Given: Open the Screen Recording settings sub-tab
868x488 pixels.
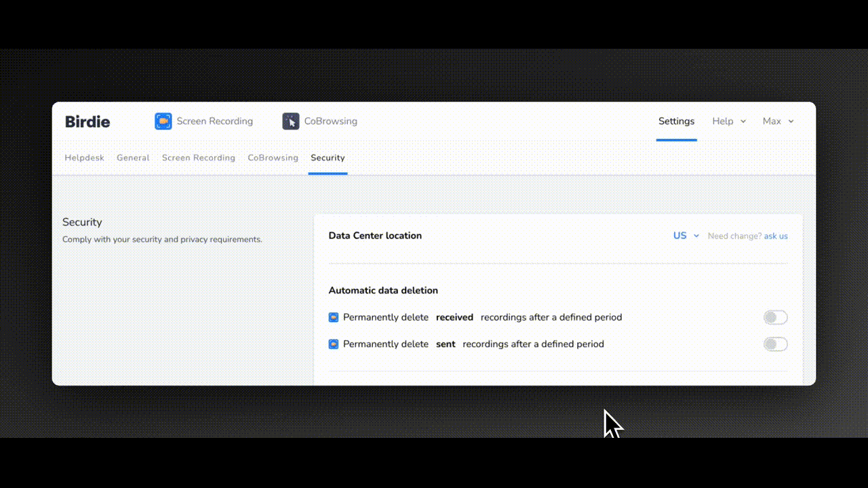Looking at the screenshot, I should (199, 158).
